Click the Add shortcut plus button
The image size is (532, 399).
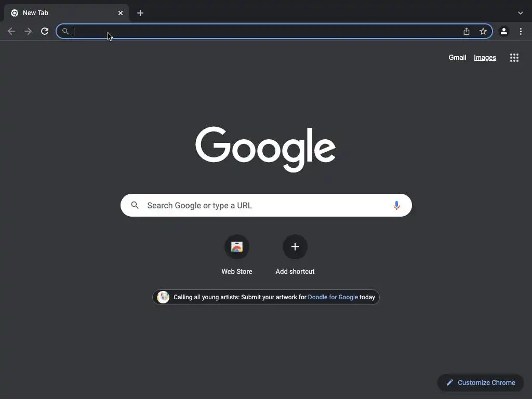click(295, 247)
